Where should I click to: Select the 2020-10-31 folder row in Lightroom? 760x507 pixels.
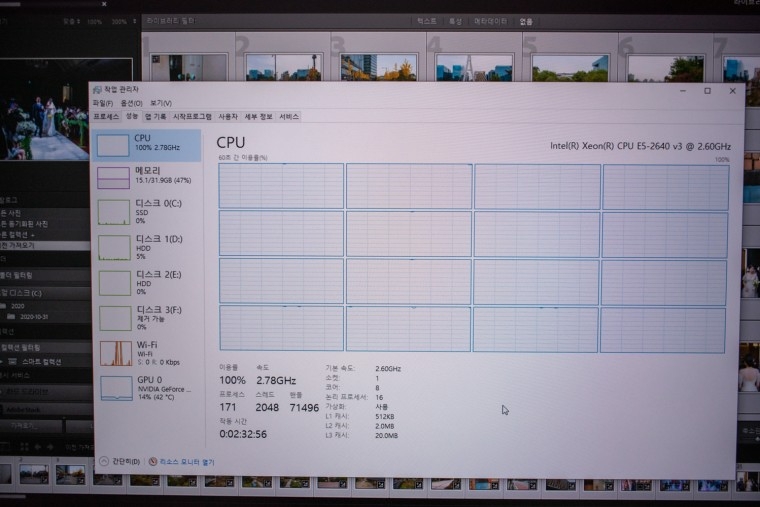(45, 317)
